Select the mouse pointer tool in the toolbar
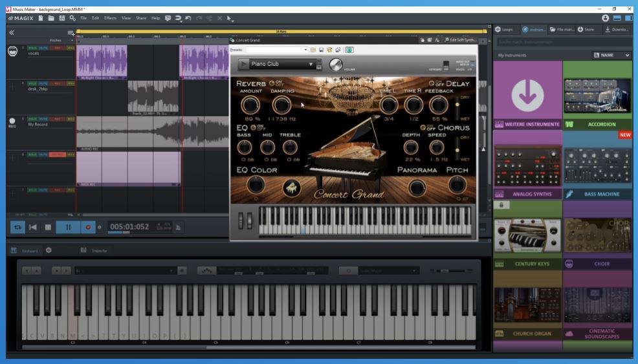 [x=230, y=18]
